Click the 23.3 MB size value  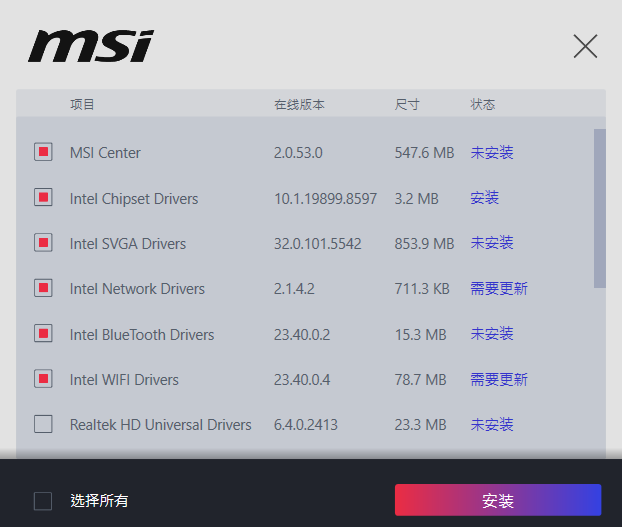coord(420,425)
